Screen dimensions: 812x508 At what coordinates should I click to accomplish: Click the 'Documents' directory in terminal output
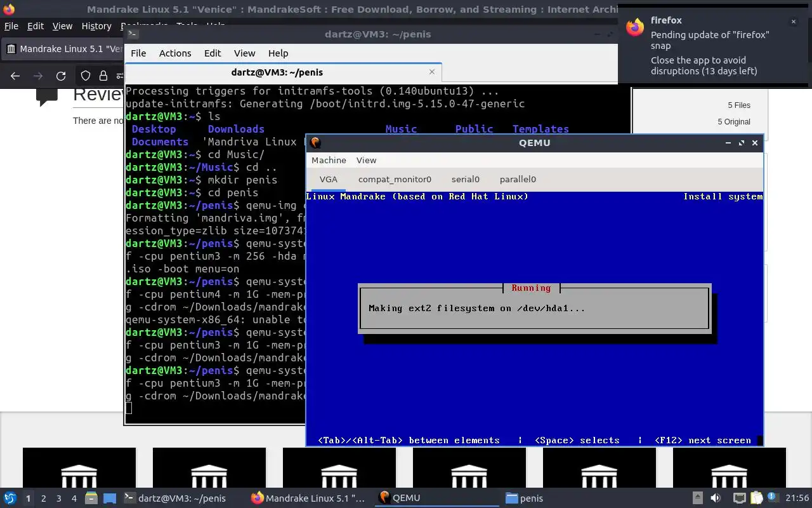(x=160, y=142)
